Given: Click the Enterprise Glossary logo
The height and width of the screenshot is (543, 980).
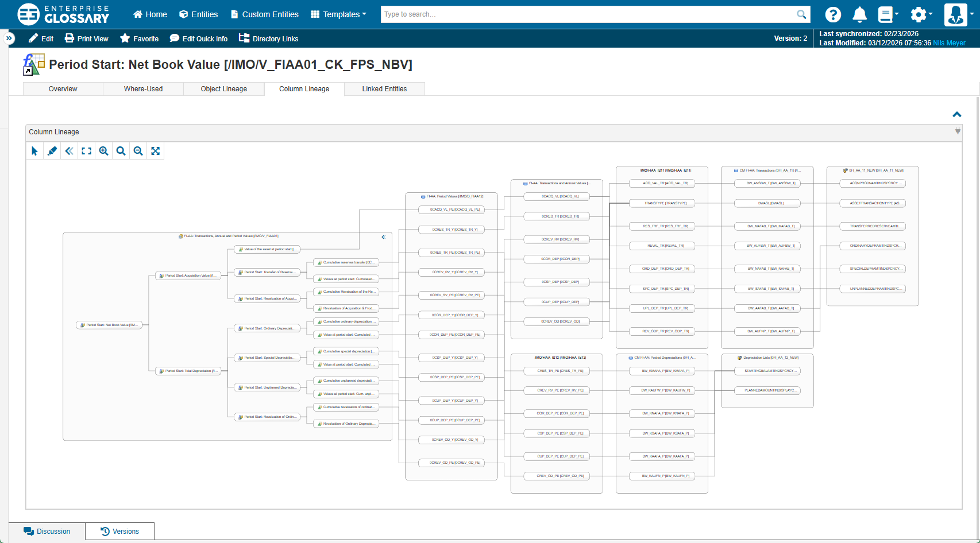Looking at the screenshot, I should pos(63,14).
